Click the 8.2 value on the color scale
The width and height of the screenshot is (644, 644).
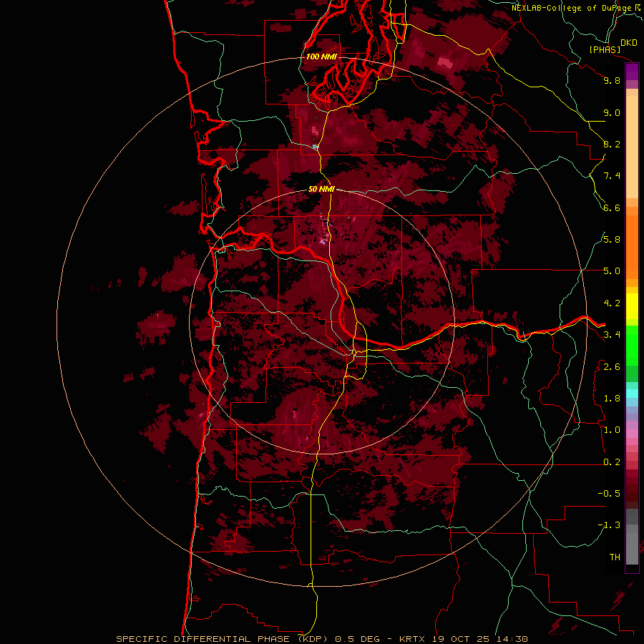coord(612,144)
